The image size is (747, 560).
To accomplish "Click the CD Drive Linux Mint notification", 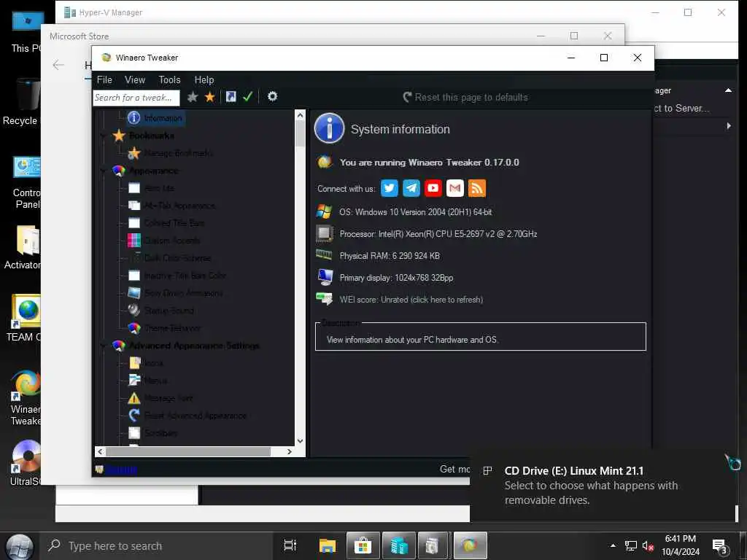I will click(603, 485).
